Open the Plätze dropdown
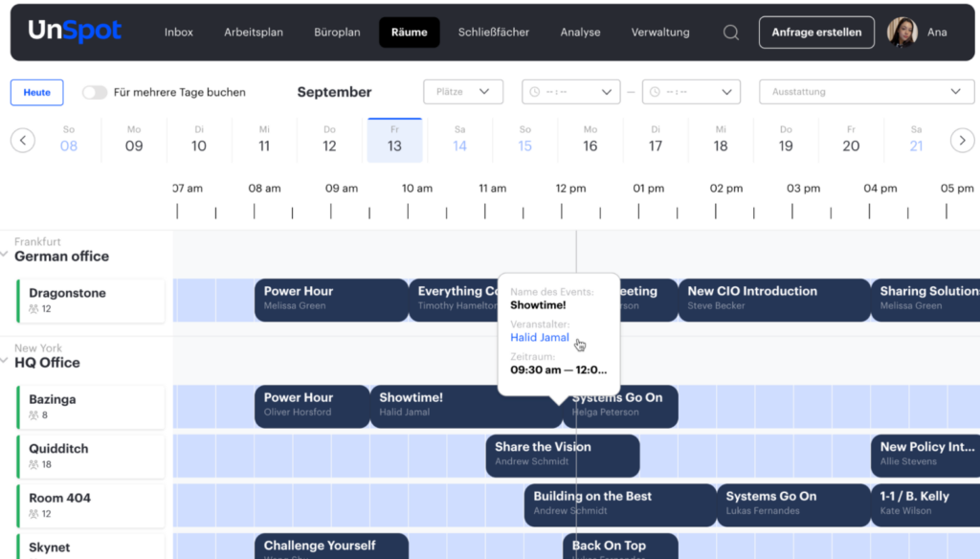Viewport: 980px width, 559px height. pyautogui.click(x=463, y=92)
